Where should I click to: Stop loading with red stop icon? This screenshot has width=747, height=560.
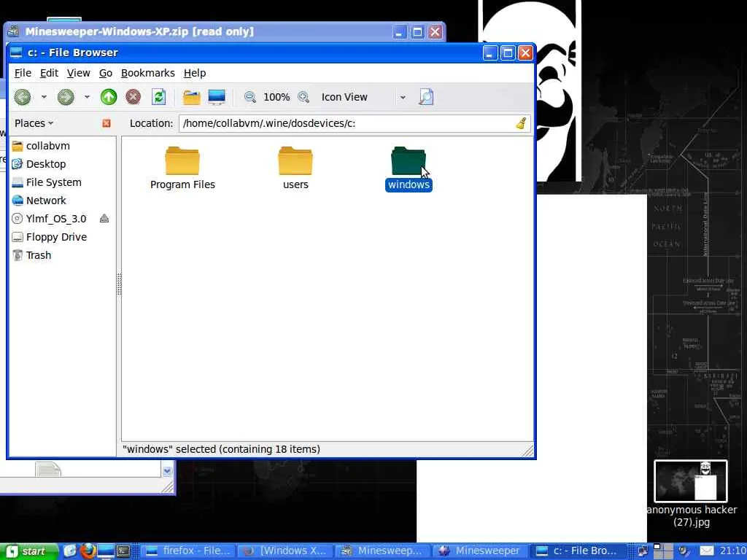tap(133, 97)
